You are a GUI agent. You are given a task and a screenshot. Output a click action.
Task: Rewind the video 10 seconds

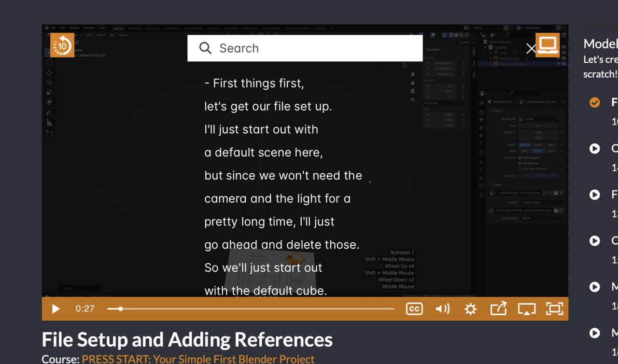[x=62, y=45]
